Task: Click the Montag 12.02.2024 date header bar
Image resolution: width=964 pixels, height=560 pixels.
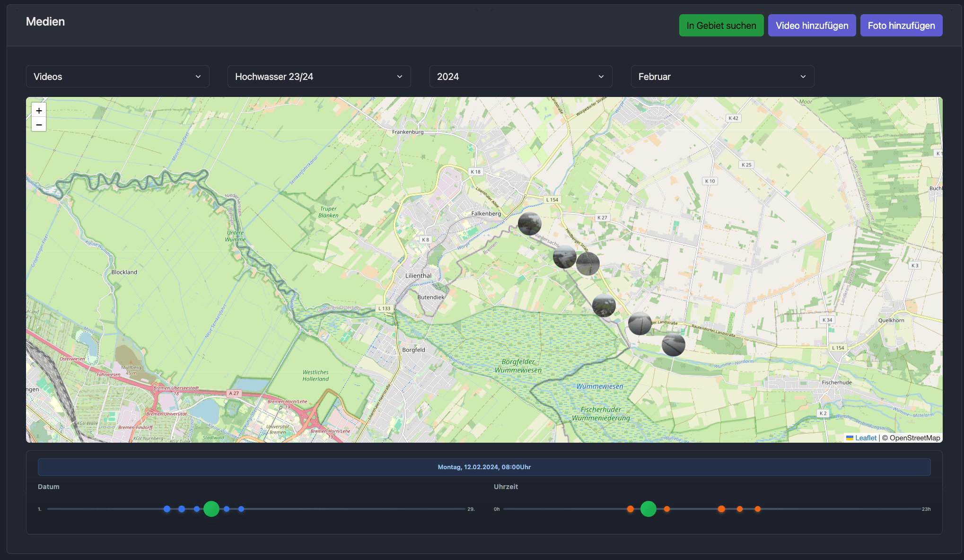Action: pos(484,467)
